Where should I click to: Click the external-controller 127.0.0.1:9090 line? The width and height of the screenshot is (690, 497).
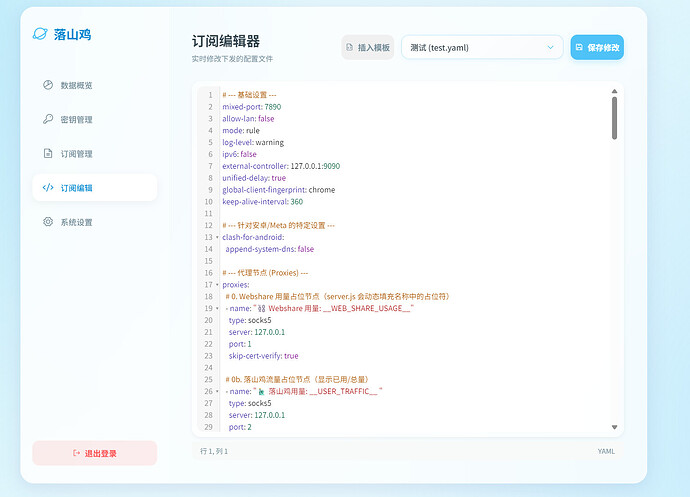click(x=281, y=166)
